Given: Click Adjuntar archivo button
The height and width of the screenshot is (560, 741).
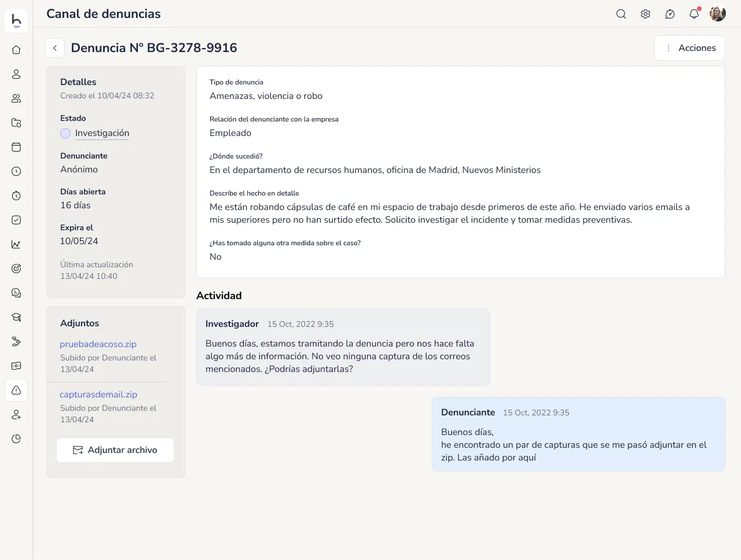Looking at the screenshot, I should pos(115,450).
